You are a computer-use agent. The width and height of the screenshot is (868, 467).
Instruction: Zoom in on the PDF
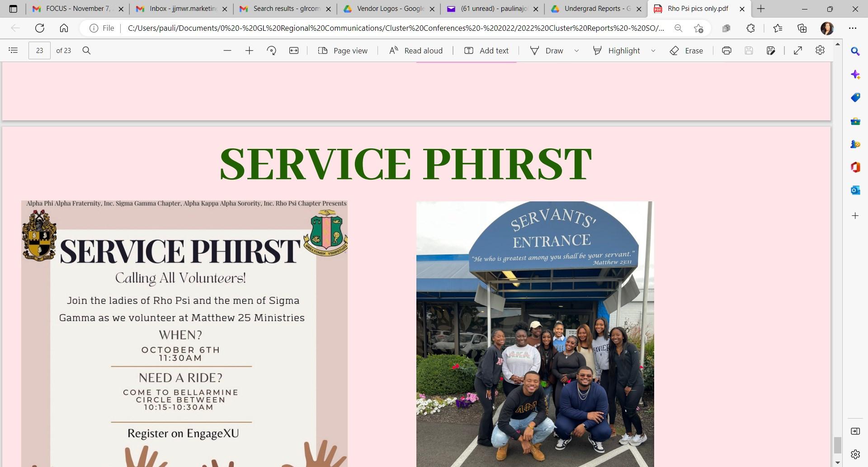click(249, 50)
